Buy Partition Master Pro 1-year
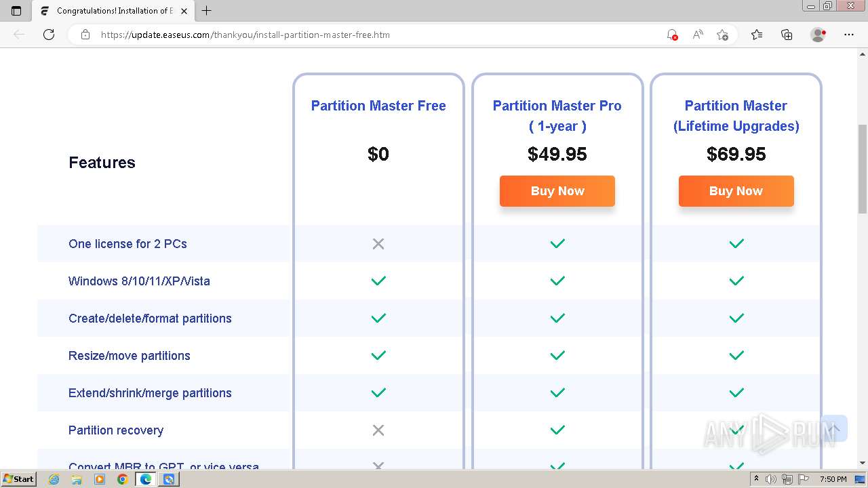This screenshot has height=488, width=868. click(557, 191)
